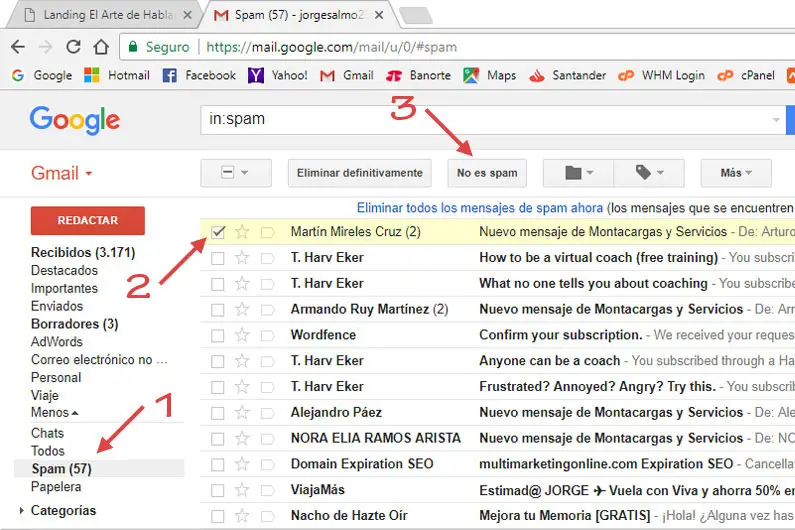Check the 'What no one tells you' message
This screenshot has height=530, width=795.
pos(218,284)
